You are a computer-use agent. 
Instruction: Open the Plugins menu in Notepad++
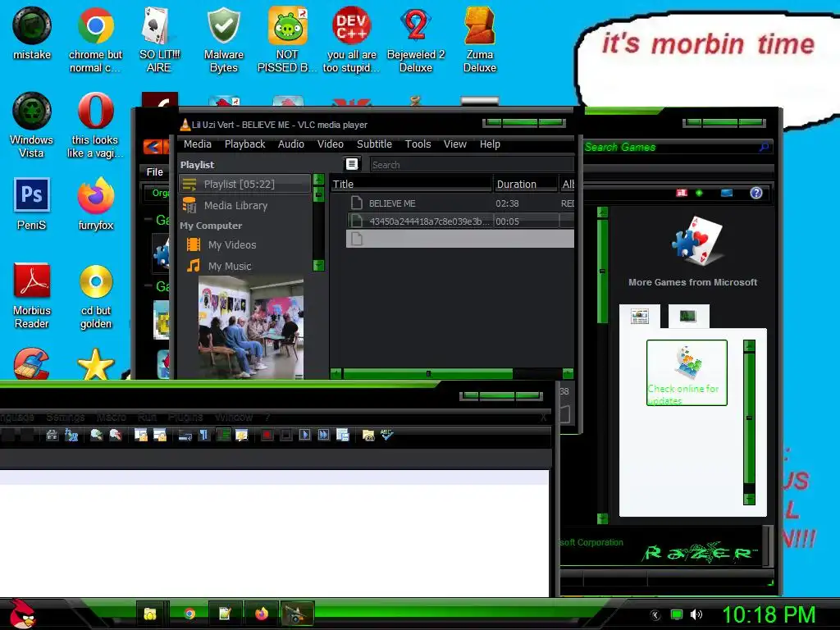coord(185,418)
